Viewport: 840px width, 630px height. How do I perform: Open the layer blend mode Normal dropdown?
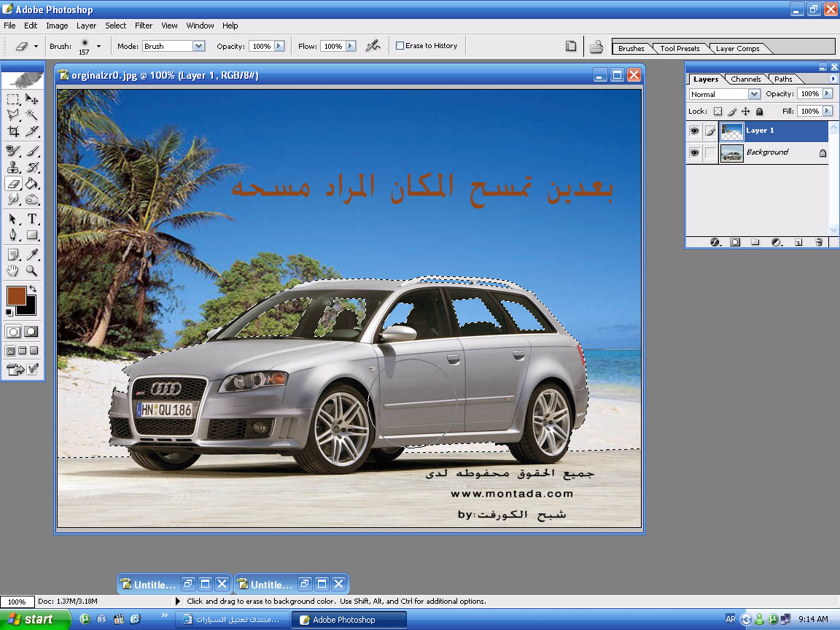[754, 94]
